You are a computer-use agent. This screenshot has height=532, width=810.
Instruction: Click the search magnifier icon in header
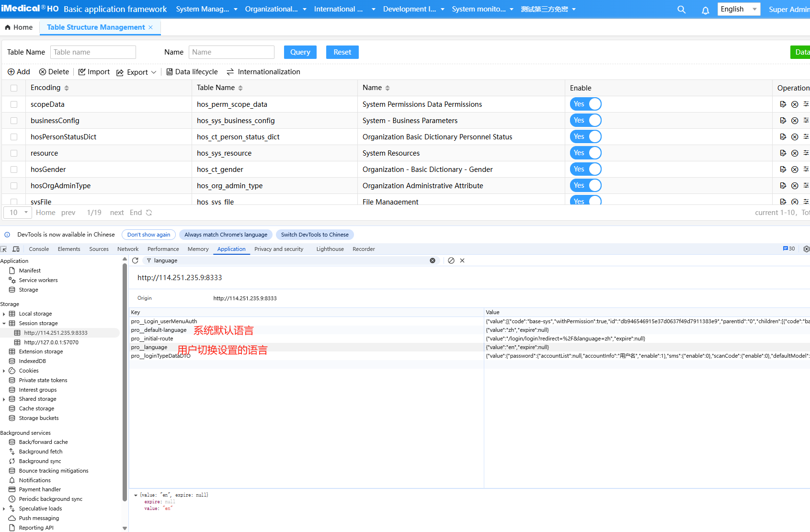click(681, 10)
